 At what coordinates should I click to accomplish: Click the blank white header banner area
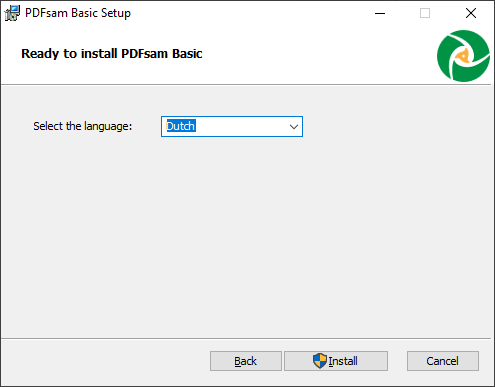click(x=317, y=55)
